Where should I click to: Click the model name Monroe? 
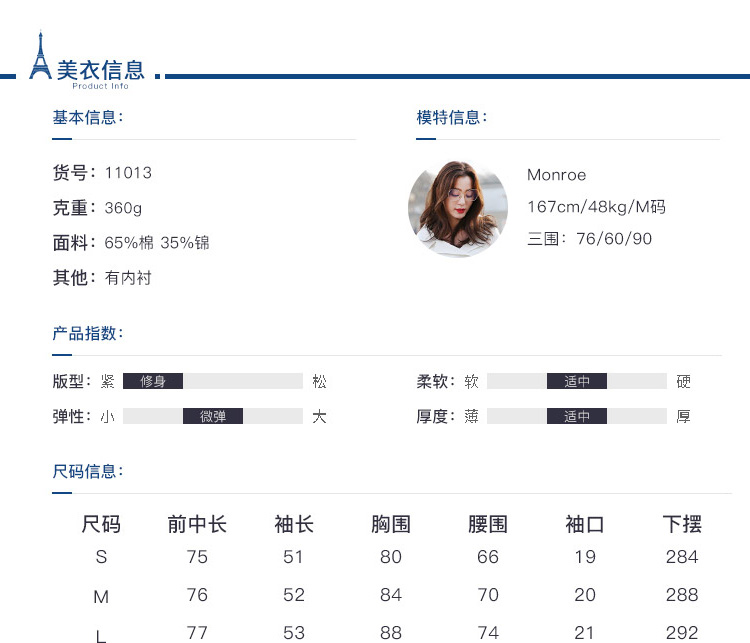[556, 175]
